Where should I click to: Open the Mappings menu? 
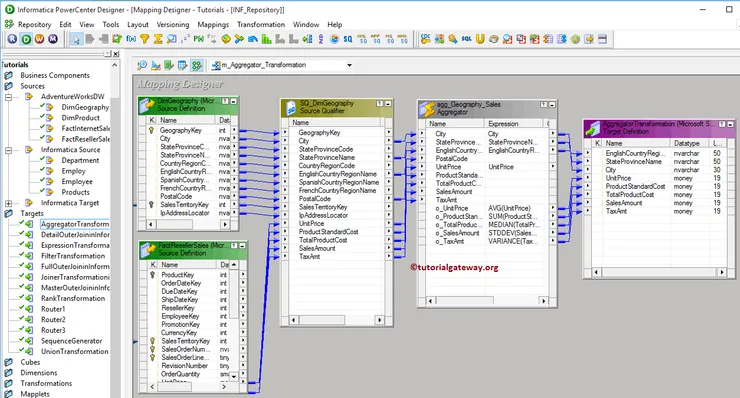(x=213, y=25)
